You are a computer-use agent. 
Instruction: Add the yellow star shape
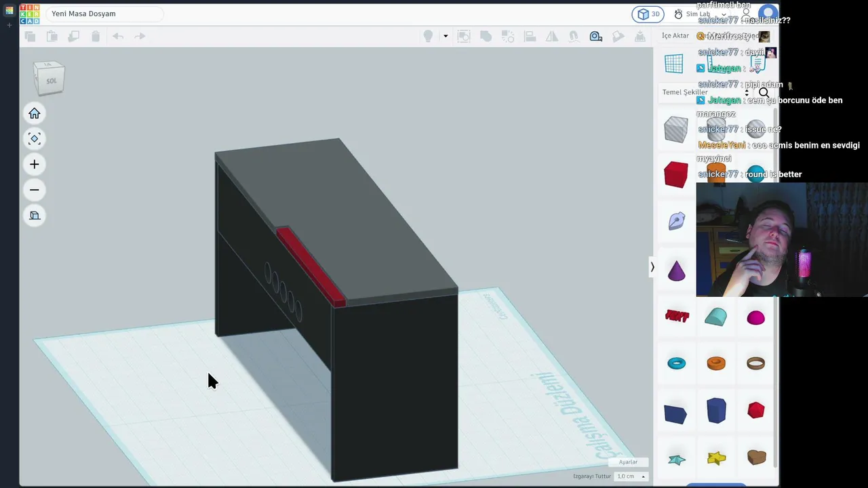pos(716,458)
